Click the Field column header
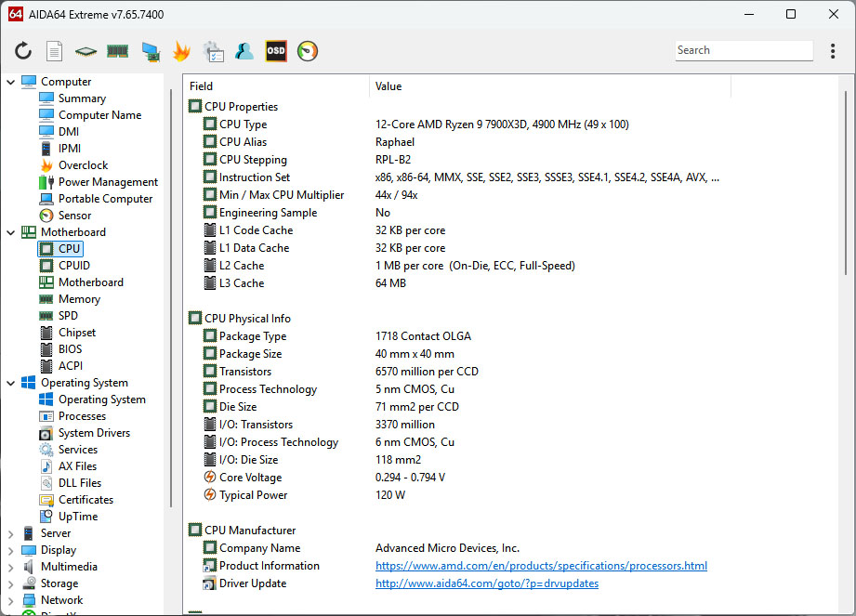 pos(277,86)
